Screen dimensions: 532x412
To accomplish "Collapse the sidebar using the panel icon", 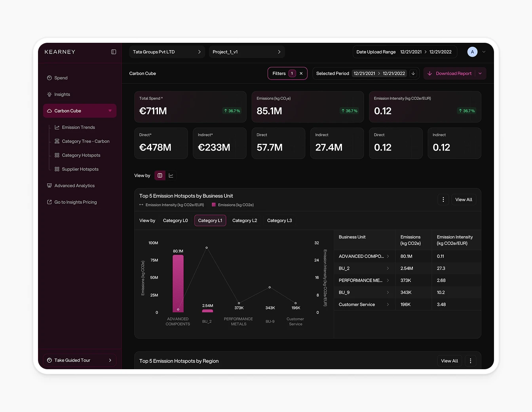I will point(114,52).
